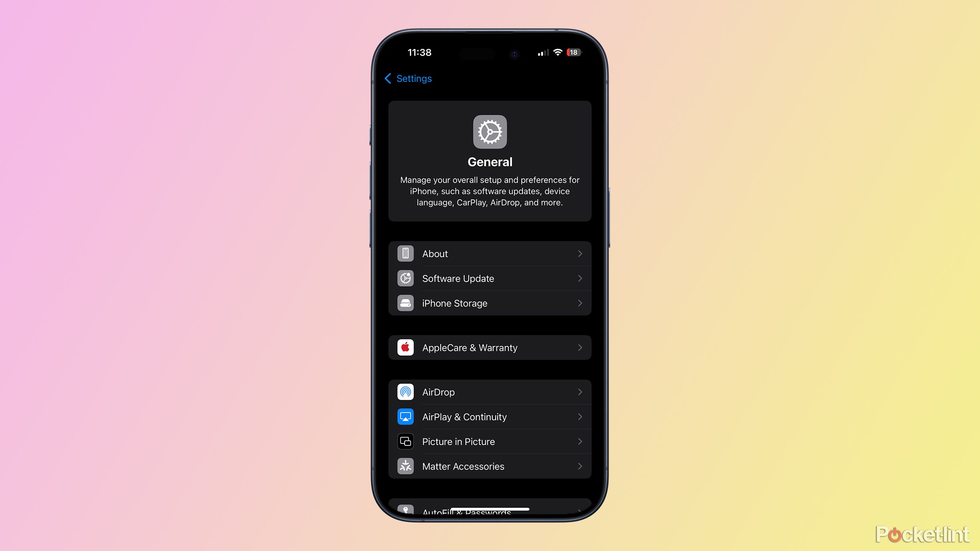Select iPhone Storage list item
This screenshot has width=980, height=551.
tap(490, 303)
